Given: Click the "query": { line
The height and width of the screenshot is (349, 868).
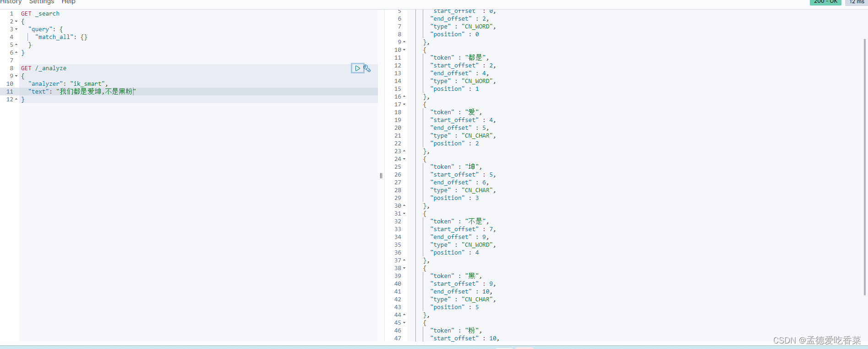Looking at the screenshot, I should tap(45, 29).
